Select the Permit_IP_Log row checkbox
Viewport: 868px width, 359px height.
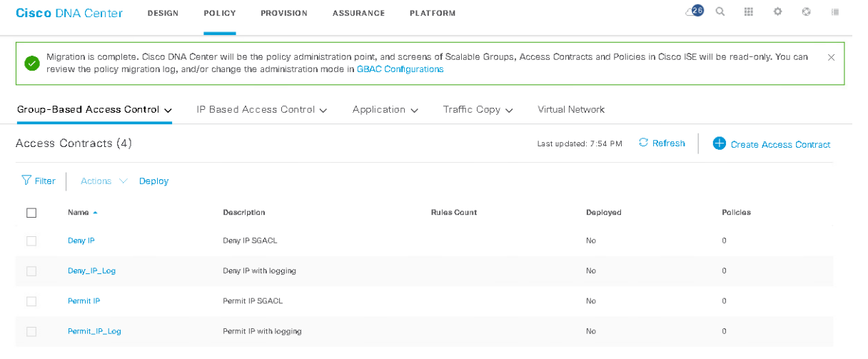31,331
